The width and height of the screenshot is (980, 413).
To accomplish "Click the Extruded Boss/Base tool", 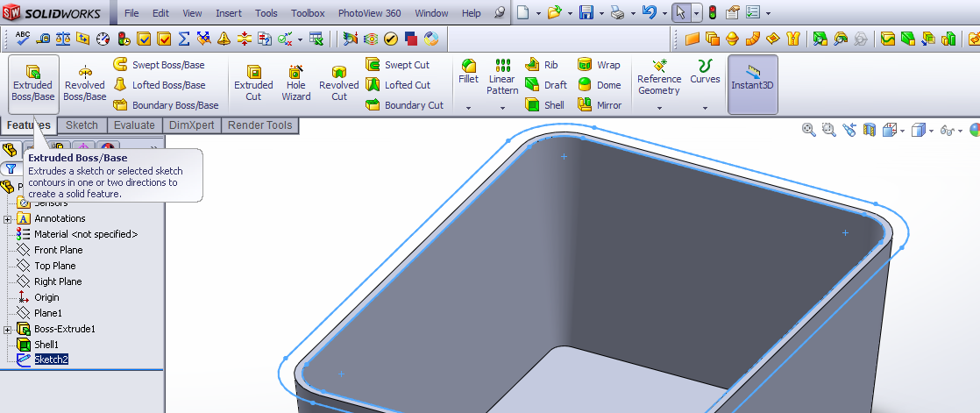I will 33,83.
